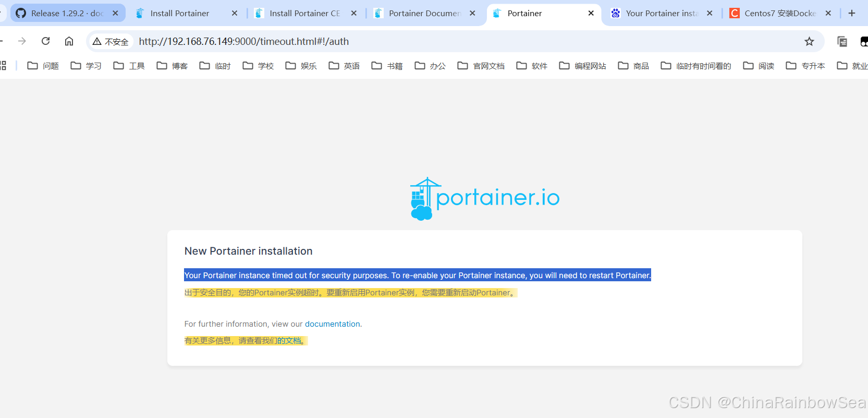Click the forward navigation arrow

22,41
